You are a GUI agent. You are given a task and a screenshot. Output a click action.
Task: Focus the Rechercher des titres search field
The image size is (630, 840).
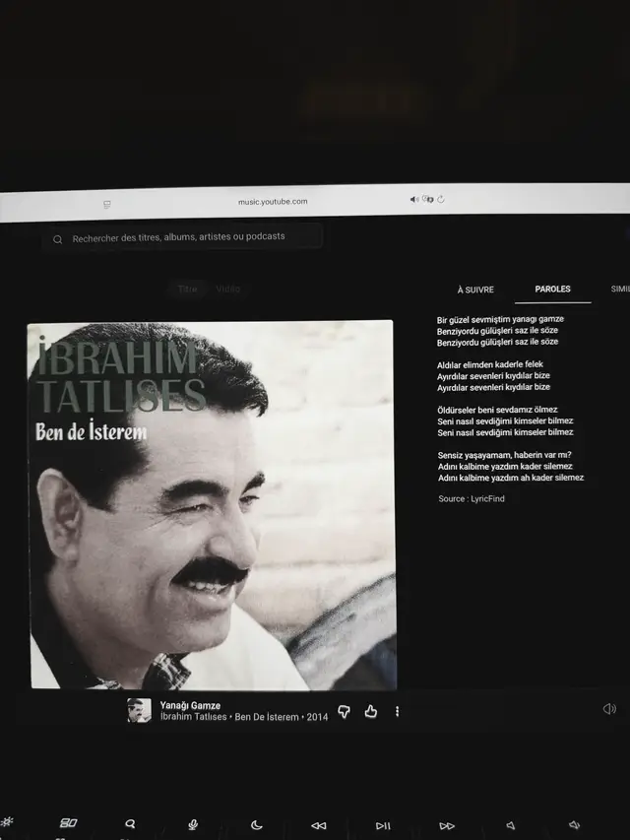182,236
